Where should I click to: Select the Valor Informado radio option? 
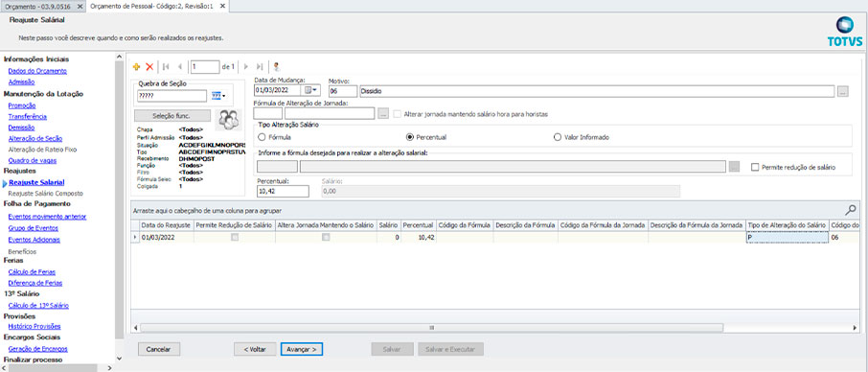tap(558, 137)
